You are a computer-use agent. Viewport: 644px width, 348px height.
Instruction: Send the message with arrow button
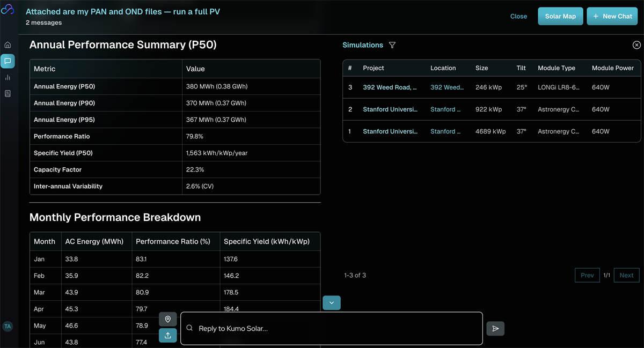pos(495,328)
